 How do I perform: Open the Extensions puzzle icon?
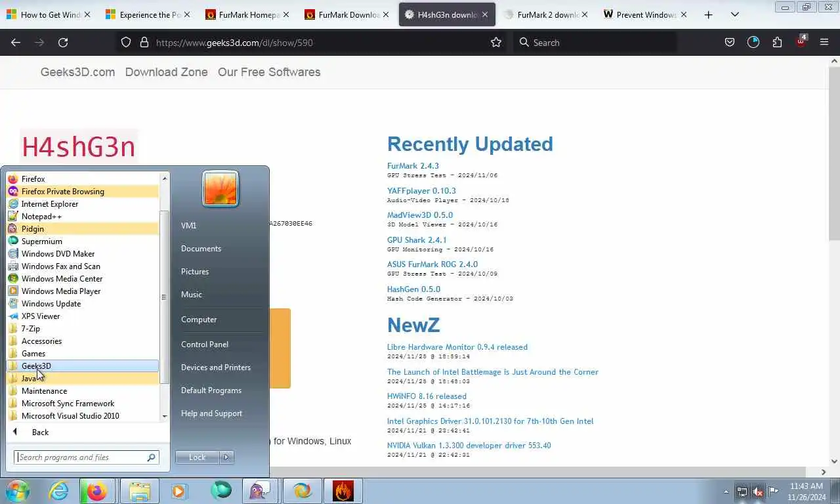pos(777,42)
